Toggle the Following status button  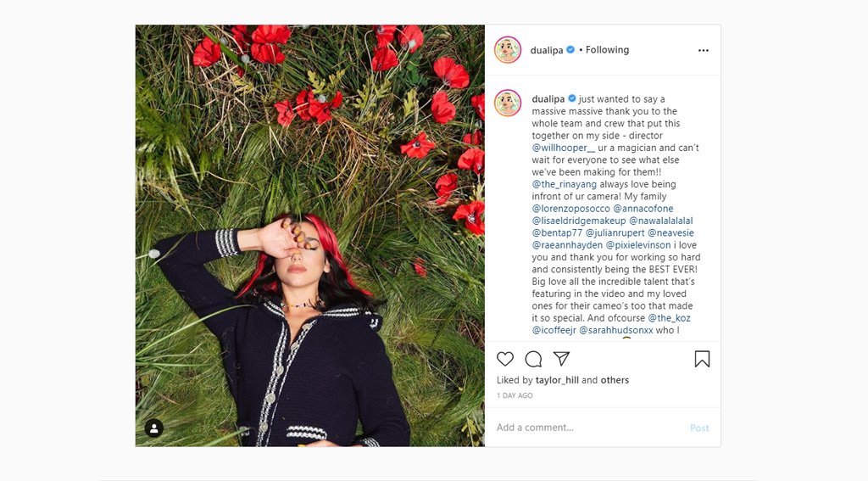(x=607, y=50)
